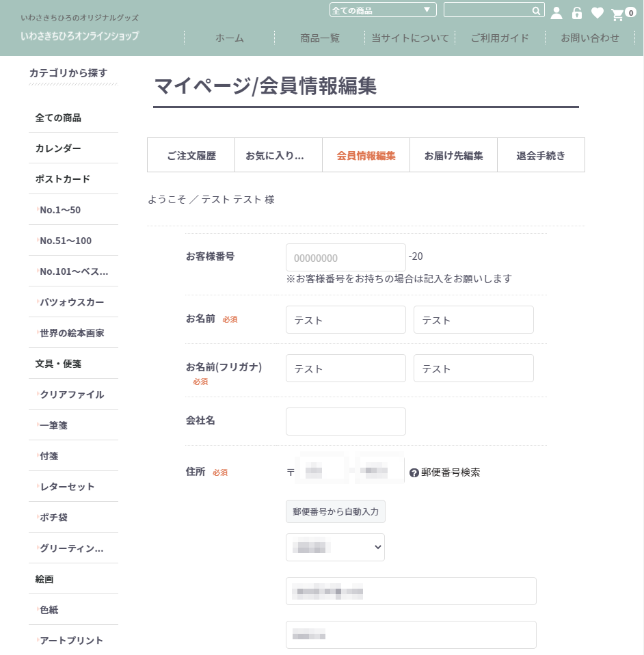Screen dimensions: 644x655
Task: Click first フリガナ input field
Action: (x=346, y=369)
